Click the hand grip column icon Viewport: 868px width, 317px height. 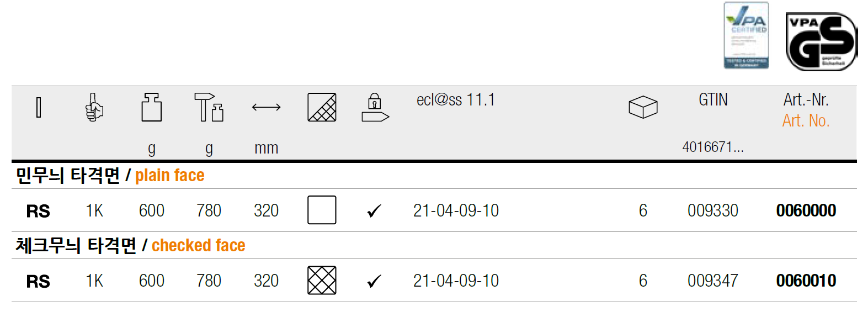[x=94, y=107]
